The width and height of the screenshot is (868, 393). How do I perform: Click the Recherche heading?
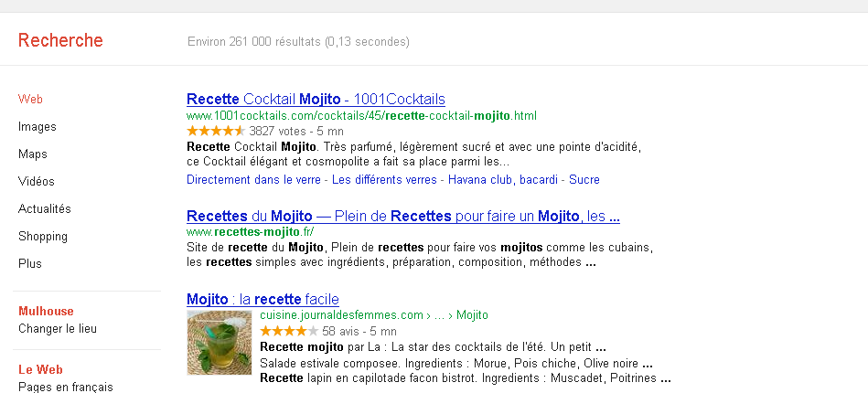[x=60, y=40]
